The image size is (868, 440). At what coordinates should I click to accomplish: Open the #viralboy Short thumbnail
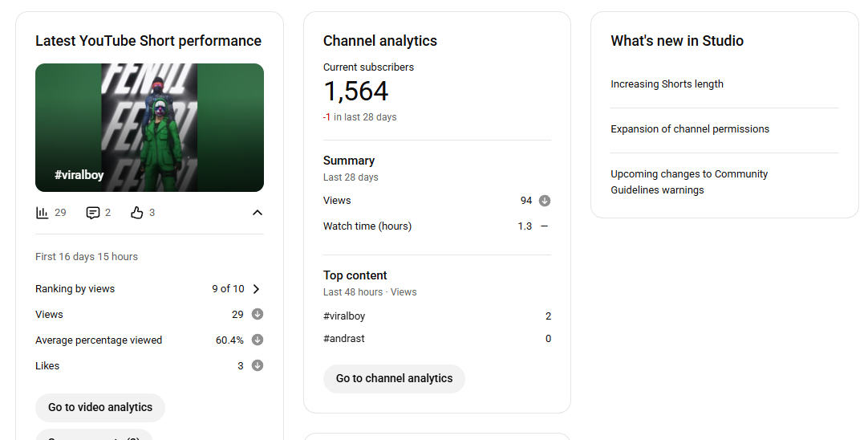[x=149, y=128]
